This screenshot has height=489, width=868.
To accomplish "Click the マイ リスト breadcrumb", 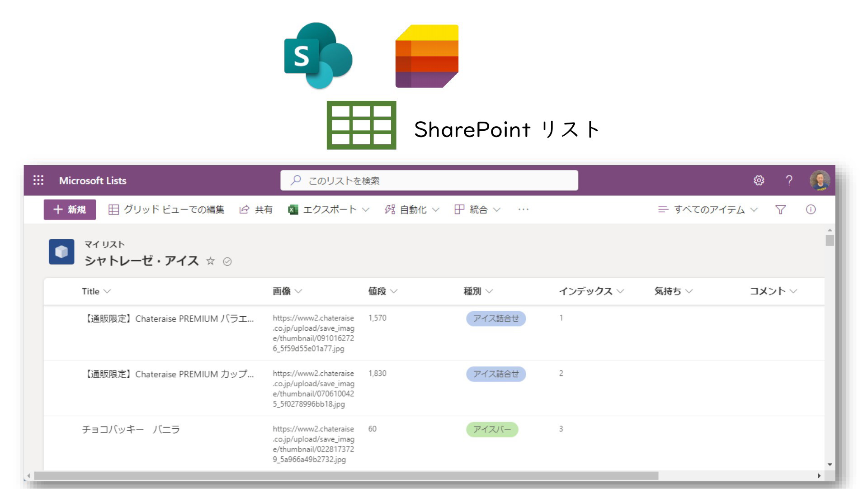I will pos(104,244).
